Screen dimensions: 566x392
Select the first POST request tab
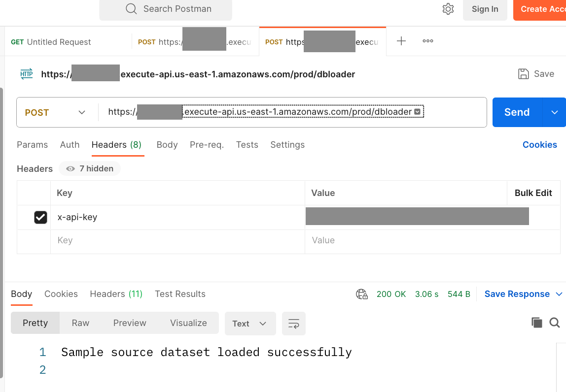coord(195,42)
